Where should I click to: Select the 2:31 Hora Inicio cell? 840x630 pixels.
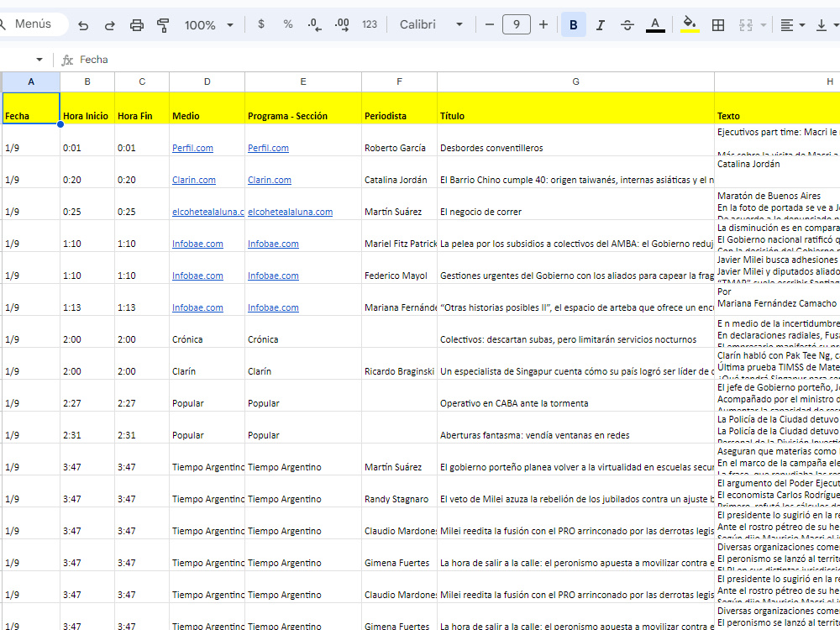tap(87, 428)
